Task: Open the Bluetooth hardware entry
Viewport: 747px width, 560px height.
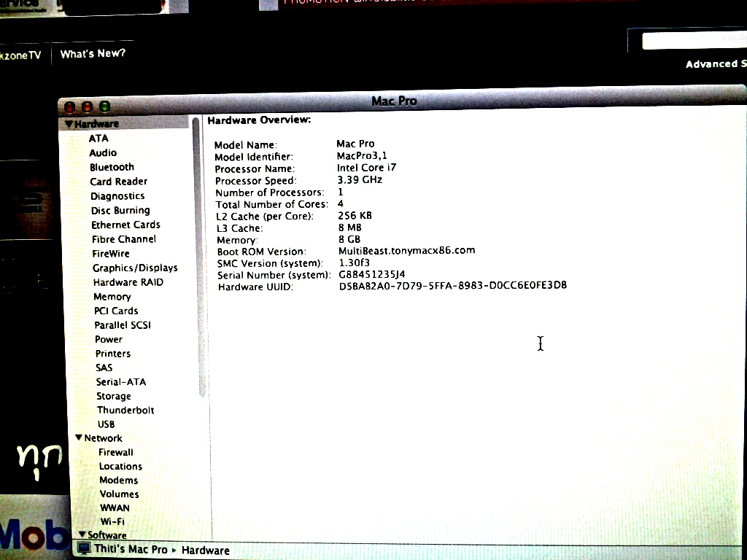Action: pos(112,167)
